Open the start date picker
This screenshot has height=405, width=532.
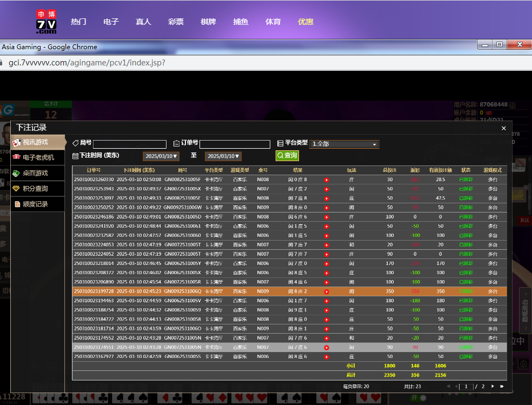(161, 156)
